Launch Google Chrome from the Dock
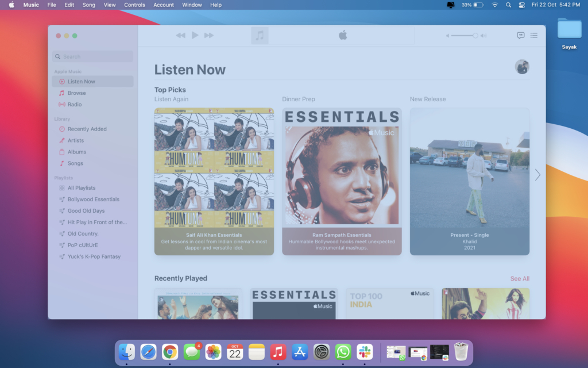This screenshot has width=588, height=368. pos(170,352)
